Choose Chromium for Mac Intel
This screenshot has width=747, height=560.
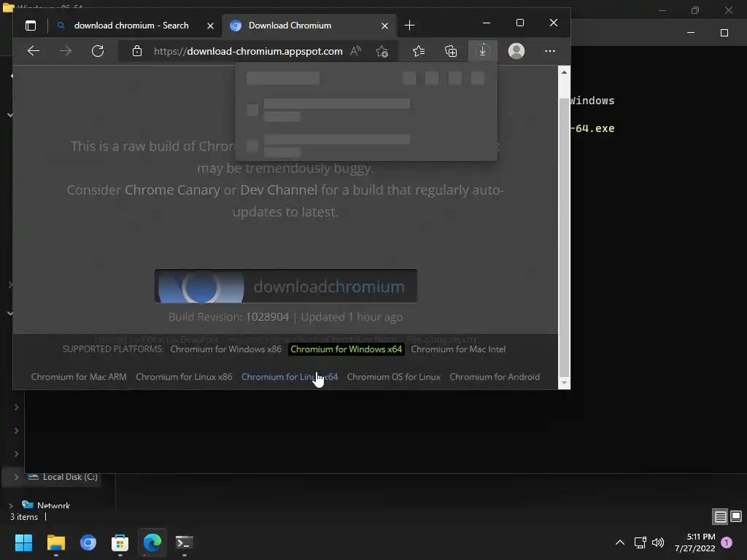458,349
